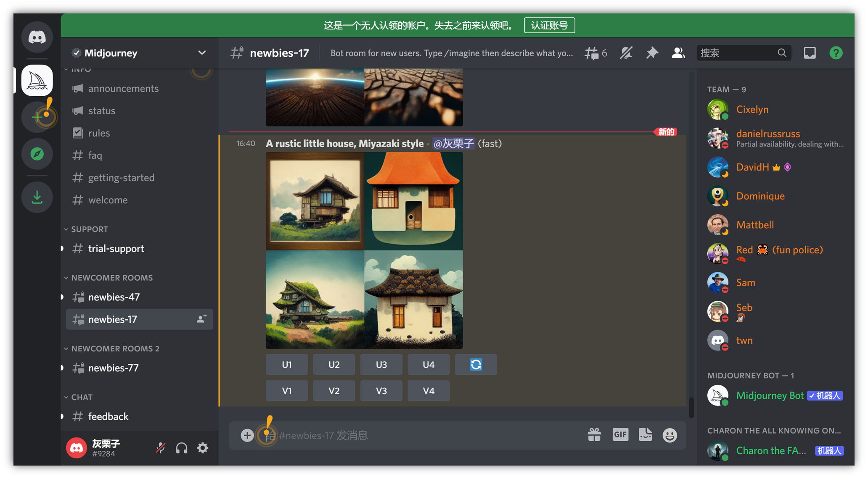Toggle channel notification bell mute
This screenshot has width=868, height=479.
click(x=626, y=53)
